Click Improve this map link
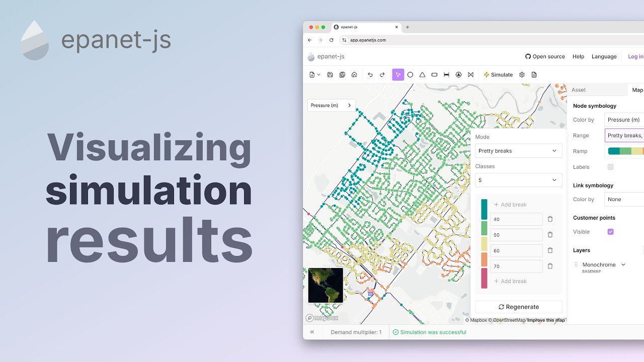This screenshot has height=362, width=644. (546, 320)
